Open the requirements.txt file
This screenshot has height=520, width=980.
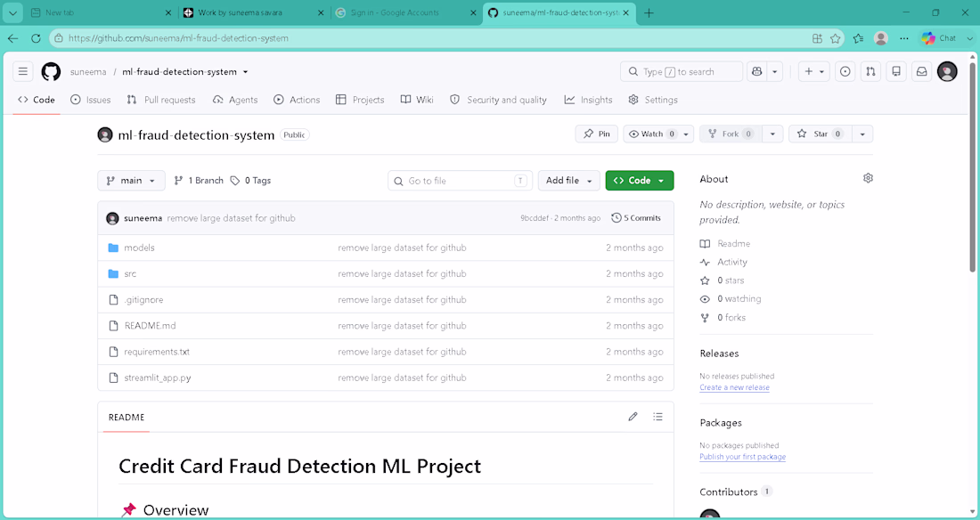click(x=157, y=352)
